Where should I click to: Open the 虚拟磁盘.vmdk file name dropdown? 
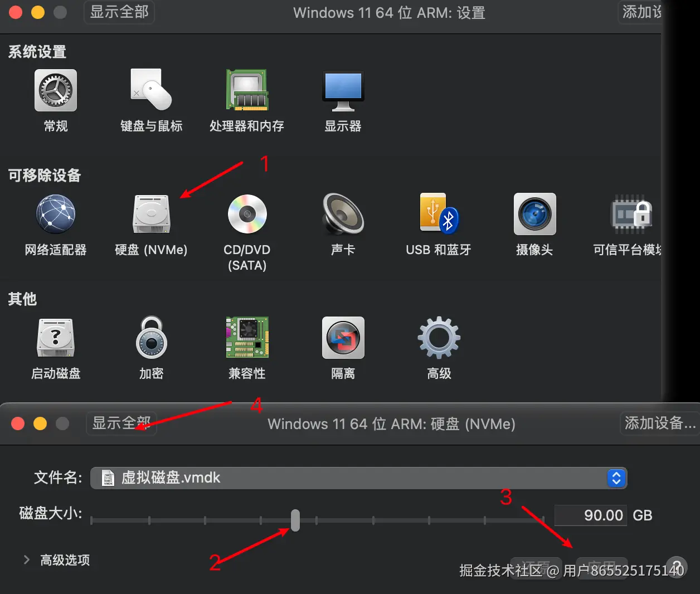[x=358, y=478]
